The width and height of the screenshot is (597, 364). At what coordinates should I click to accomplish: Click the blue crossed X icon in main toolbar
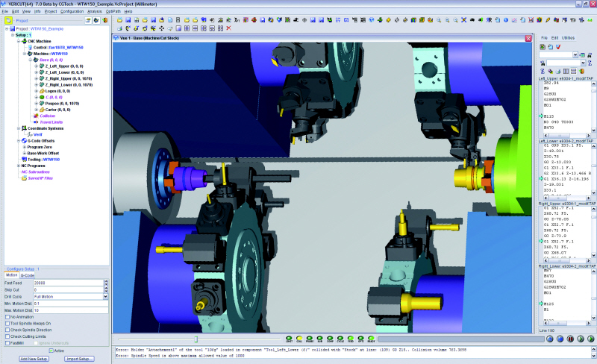pyautogui.click(x=463, y=20)
